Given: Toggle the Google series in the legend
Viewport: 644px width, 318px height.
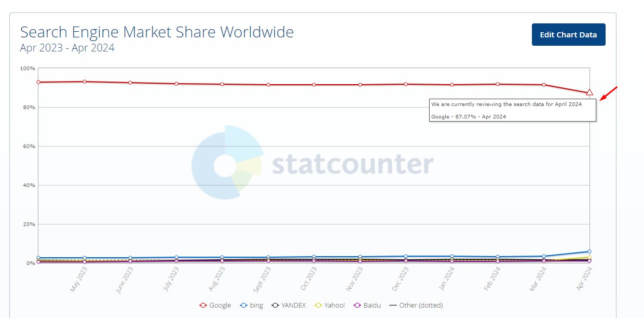Looking at the screenshot, I should (215, 306).
